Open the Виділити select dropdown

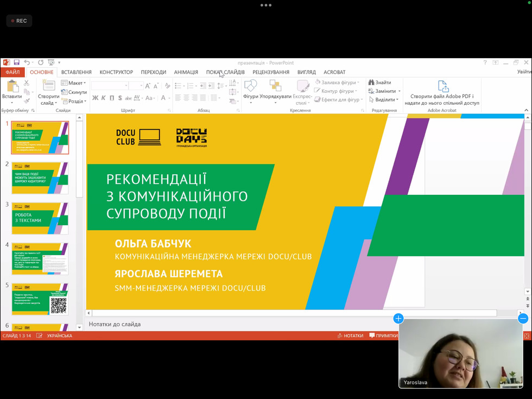click(x=383, y=100)
